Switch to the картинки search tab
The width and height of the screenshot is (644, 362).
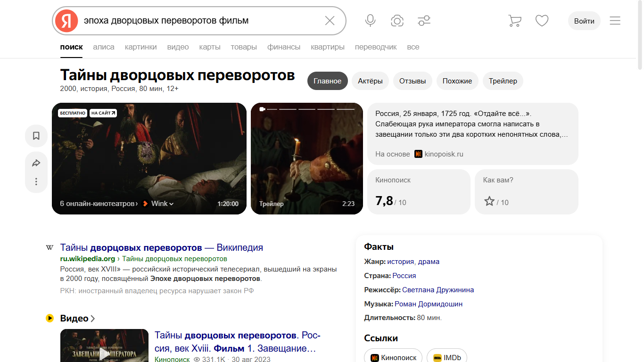pos(140,47)
